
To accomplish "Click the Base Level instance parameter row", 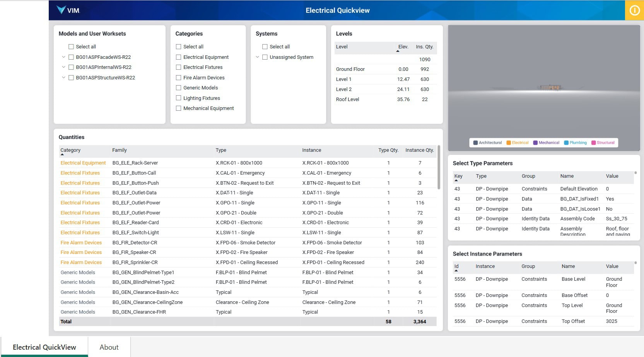I will [x=543, y=282].
